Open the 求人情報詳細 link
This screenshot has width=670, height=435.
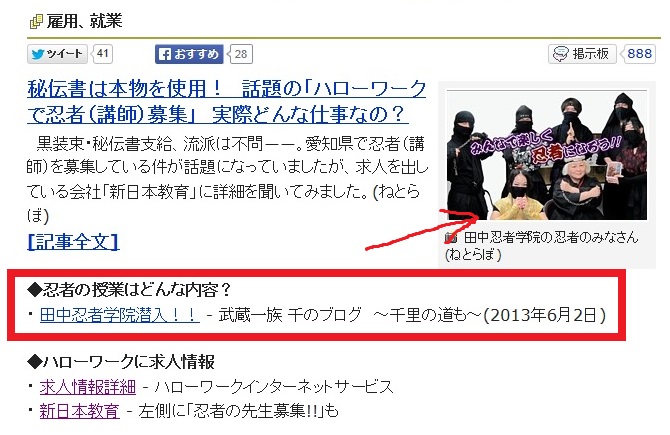point(88,387)
